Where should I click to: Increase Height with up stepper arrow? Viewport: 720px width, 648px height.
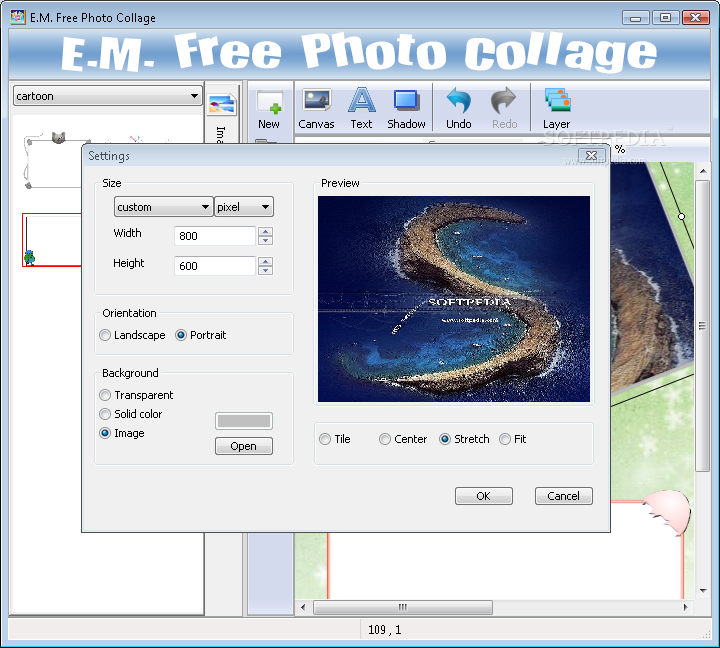265,261
